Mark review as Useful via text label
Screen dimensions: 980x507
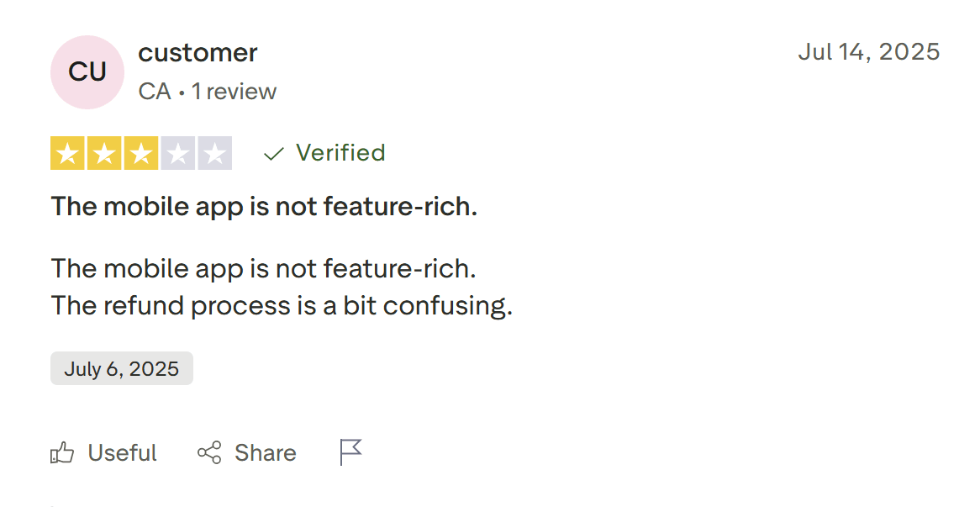(x=122, y=453)
